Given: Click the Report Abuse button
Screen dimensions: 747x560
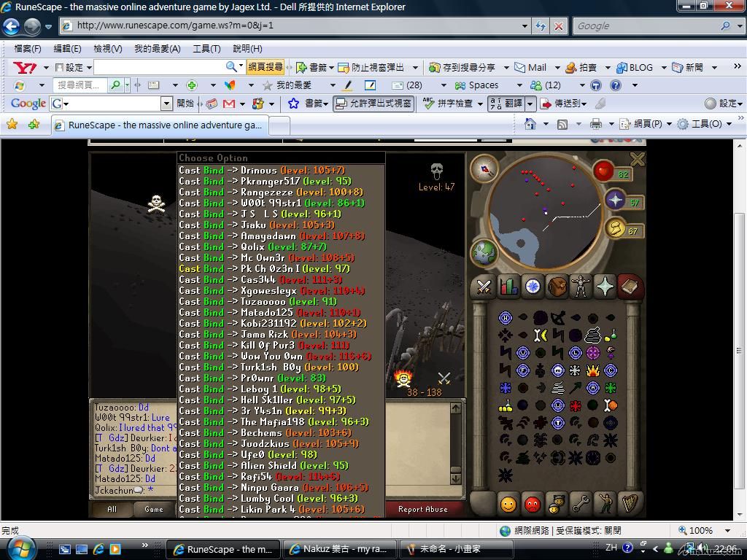Looking at the screenshot, I should [x=423, y=509].
